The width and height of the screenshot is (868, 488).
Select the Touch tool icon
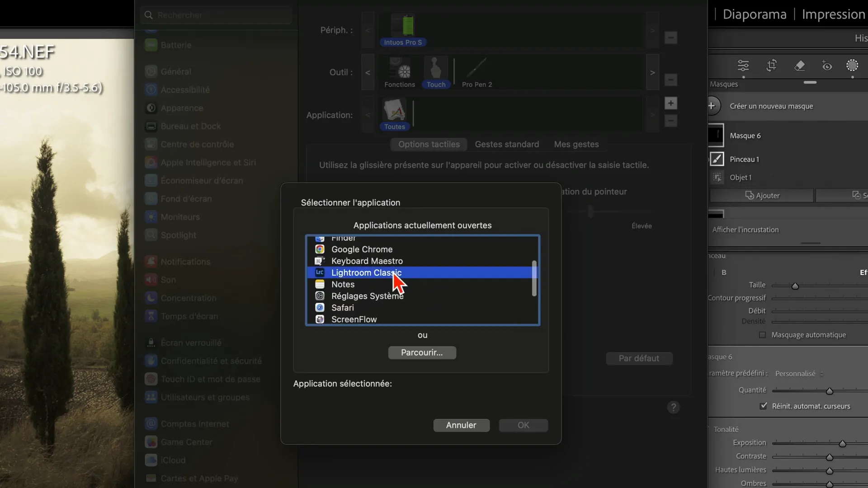(436, 72)
